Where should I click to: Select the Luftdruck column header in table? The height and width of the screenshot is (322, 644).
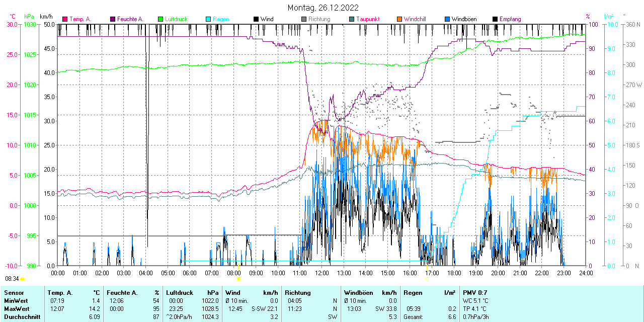(x=179, y=292)
